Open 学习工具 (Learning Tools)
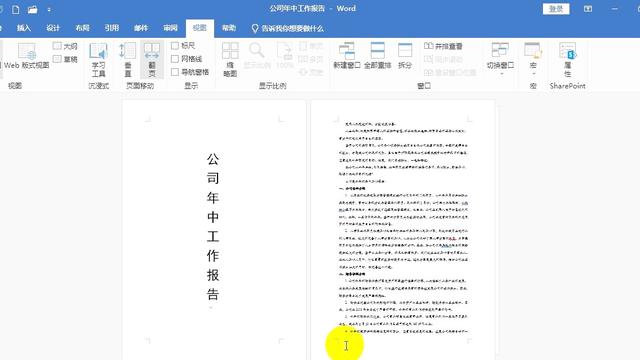Screen dimensions: 640x360 pos(98,60)
